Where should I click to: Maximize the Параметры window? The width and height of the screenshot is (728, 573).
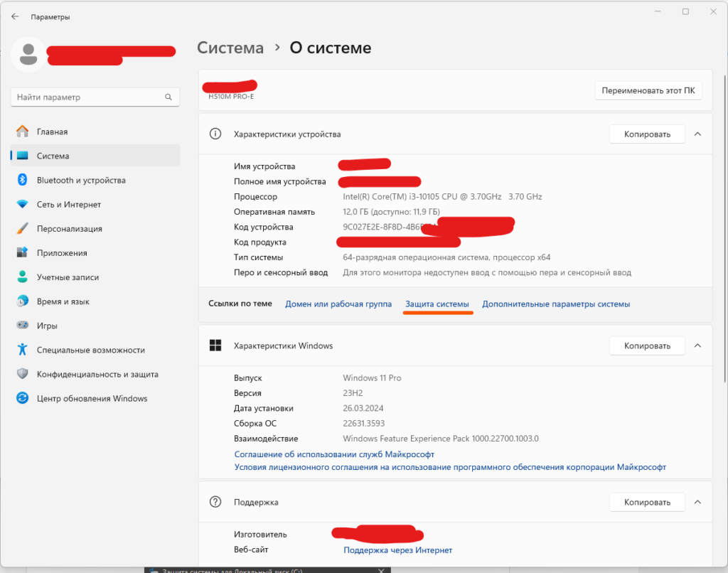click(x=685, y=11)
